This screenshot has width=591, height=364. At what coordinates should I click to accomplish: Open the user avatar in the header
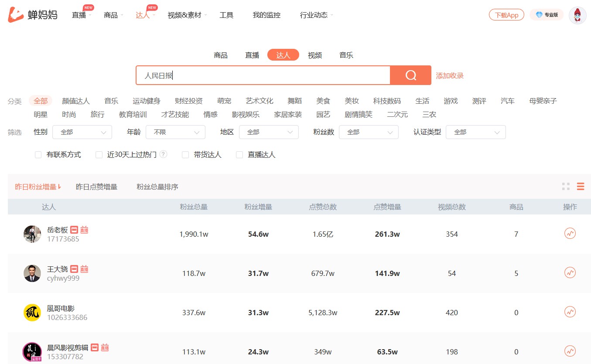(577, 15)
